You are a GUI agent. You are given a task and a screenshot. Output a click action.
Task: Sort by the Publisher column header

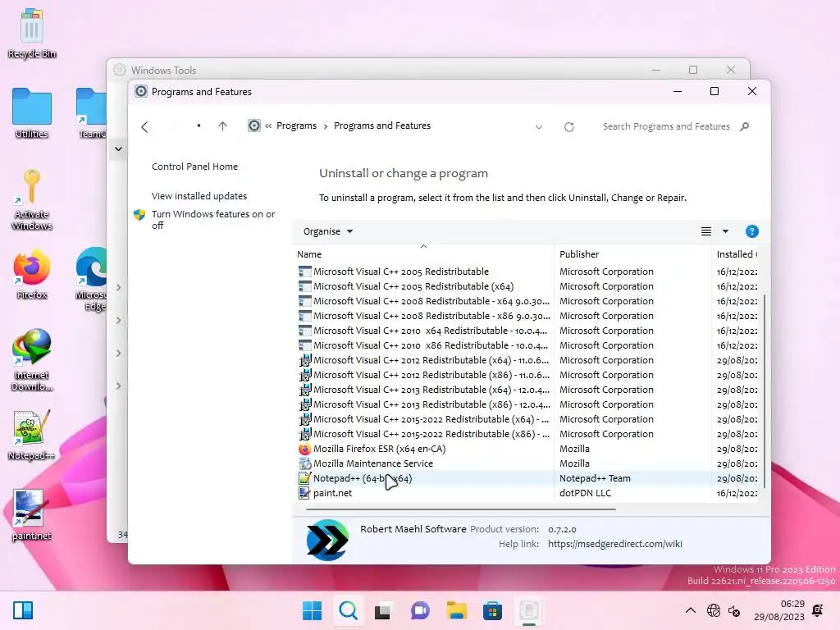(632, 254)
